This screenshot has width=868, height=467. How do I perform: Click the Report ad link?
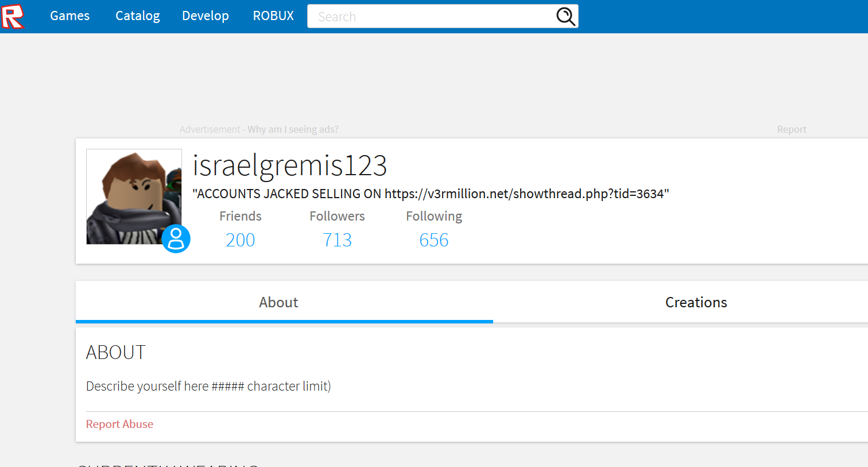792,129
